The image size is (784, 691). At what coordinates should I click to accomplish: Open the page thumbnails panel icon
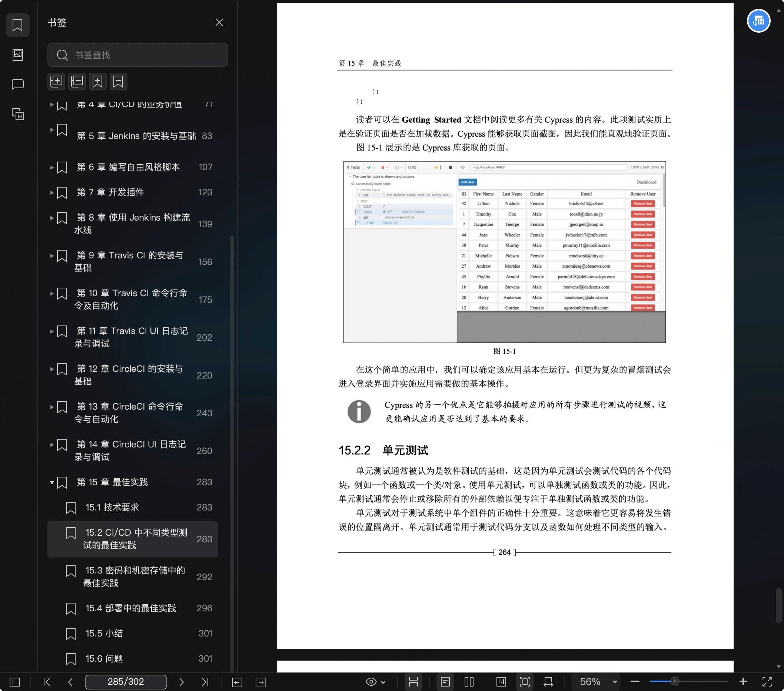(18, 54)
